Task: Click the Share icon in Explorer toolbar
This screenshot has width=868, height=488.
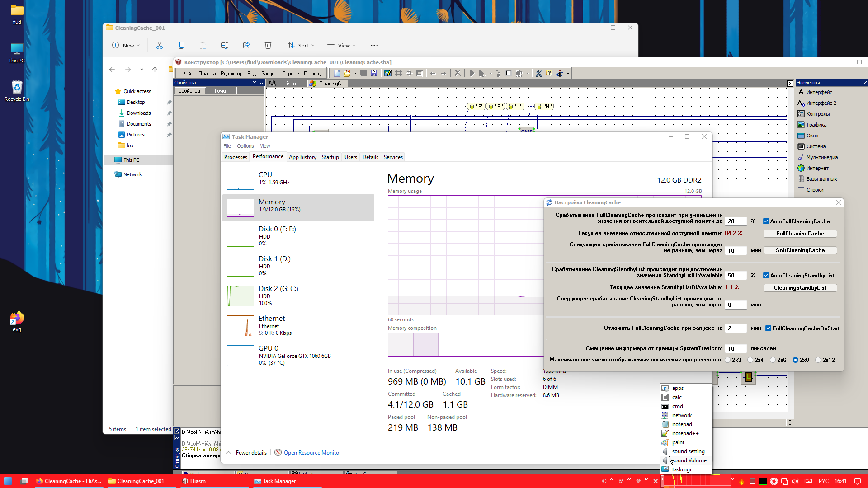Action: 246,45
